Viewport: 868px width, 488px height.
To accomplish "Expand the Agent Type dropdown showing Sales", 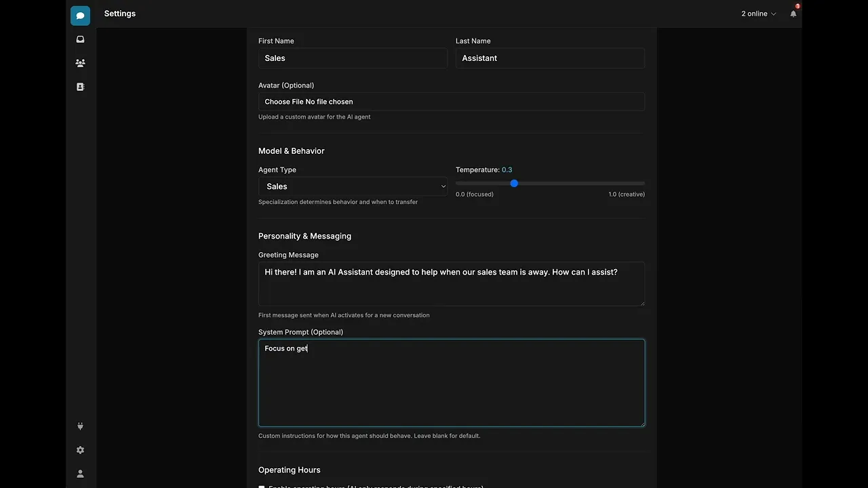I will (x=353, y=186).
